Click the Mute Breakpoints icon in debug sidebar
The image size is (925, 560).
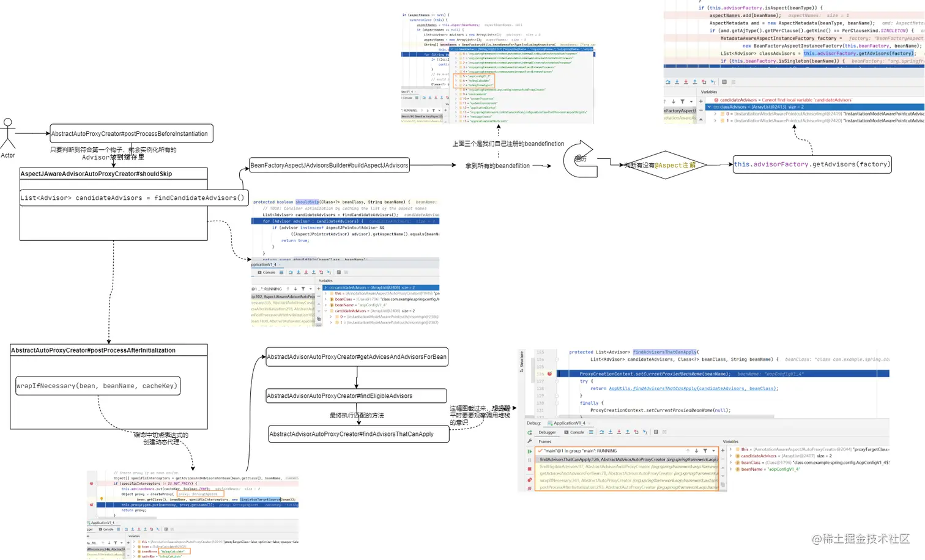pyautogui.click(x=530, y=488)
